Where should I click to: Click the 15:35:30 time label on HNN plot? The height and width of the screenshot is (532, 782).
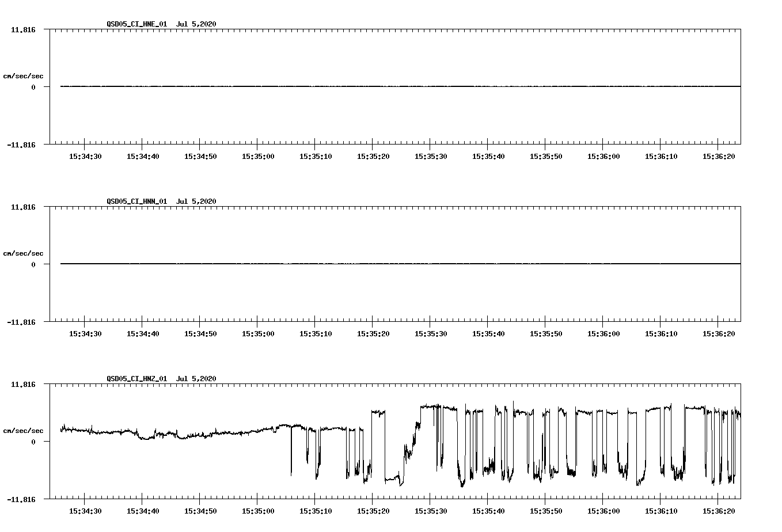[x=431, y=334]
